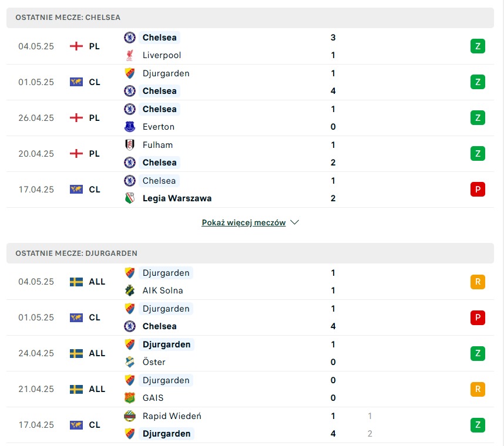Expand list via chevron next to Pokaż więcej meczów
This screenshot has height=446, width=504.
click(294, 222)
